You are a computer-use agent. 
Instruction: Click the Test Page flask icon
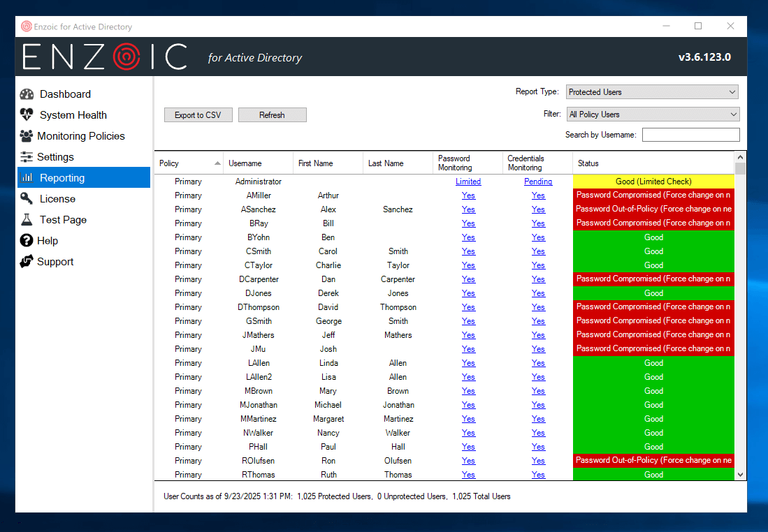tap(27, 220)
